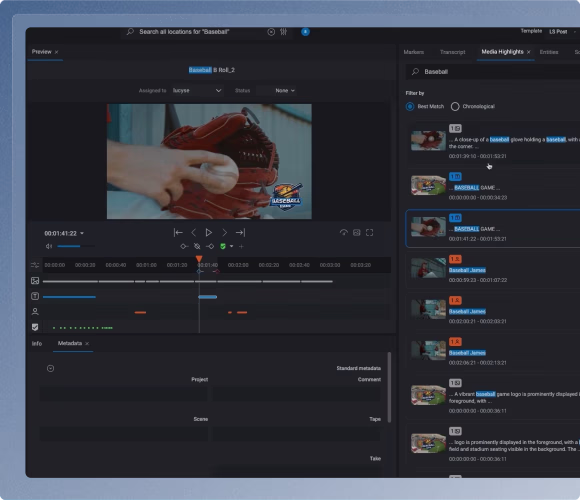The image size is (580, 500).
Task: Jump to the clip end (go to out)
Action: [x=240, y=233]
